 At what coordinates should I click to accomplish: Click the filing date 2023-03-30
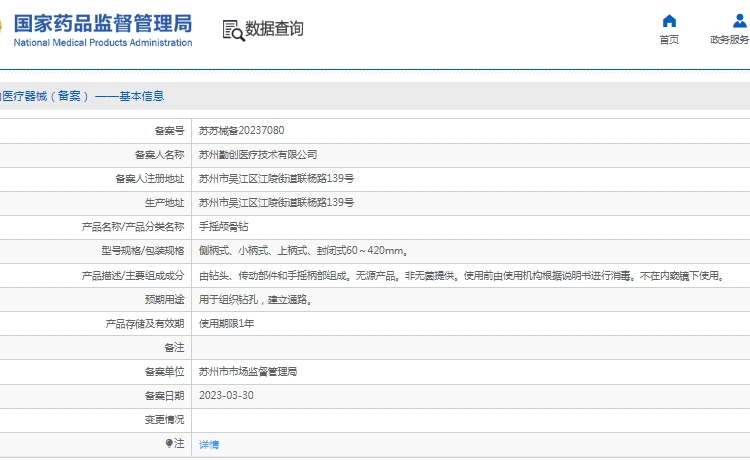click(x=226, y=395)
